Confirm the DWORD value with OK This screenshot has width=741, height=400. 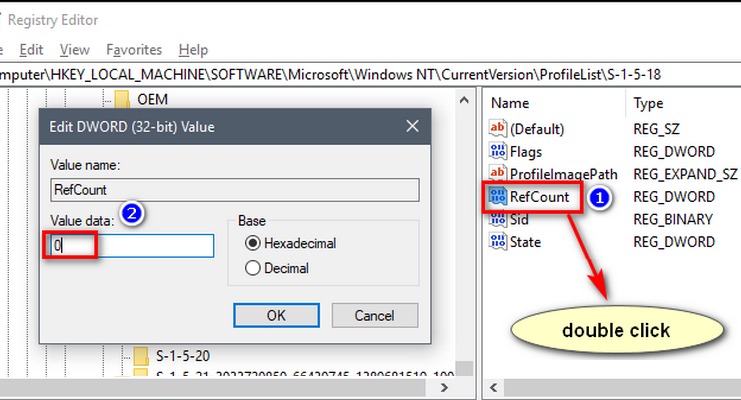[x=276, y=315]
